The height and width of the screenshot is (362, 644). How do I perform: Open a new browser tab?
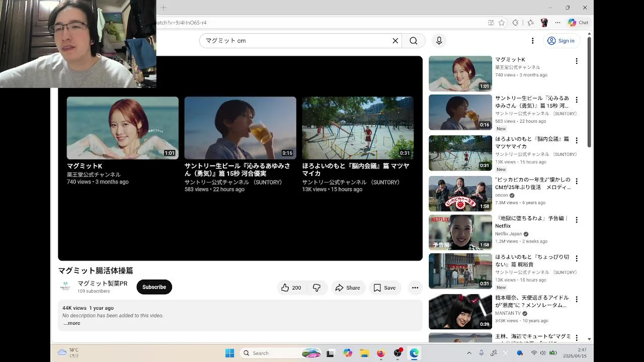point(164,8)
